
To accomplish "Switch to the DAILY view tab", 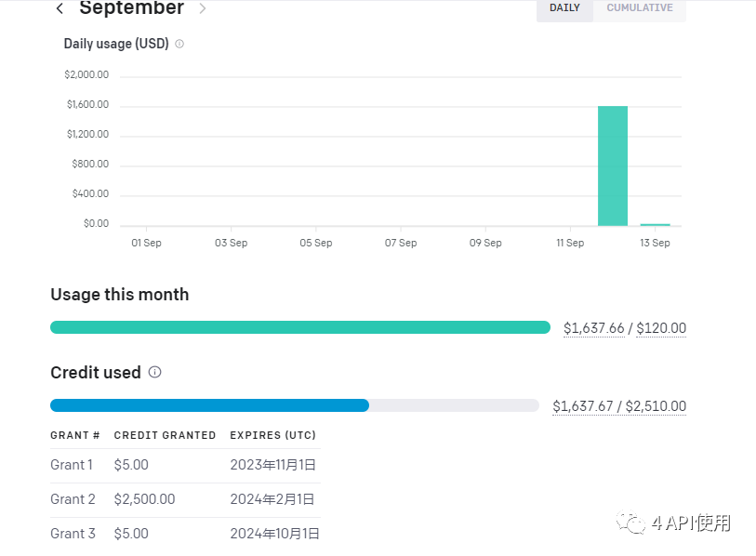I will [564, 8].
